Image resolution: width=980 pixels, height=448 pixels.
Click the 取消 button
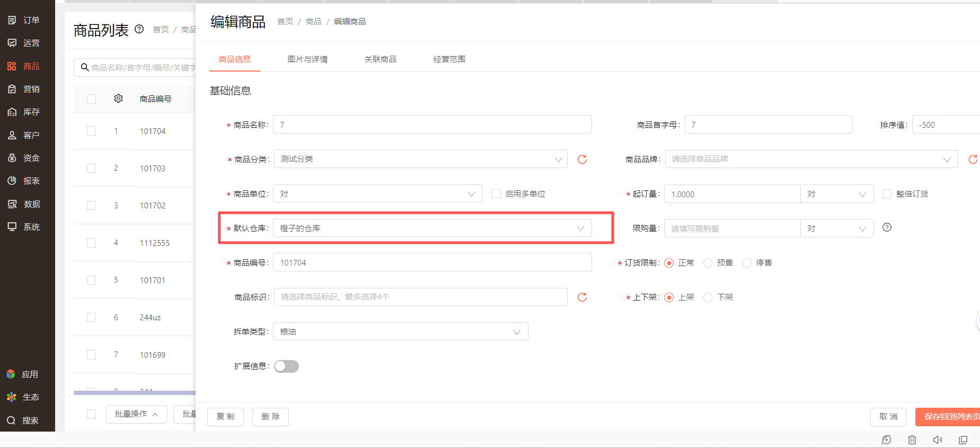pyautogui.click(x=888, y=417)
